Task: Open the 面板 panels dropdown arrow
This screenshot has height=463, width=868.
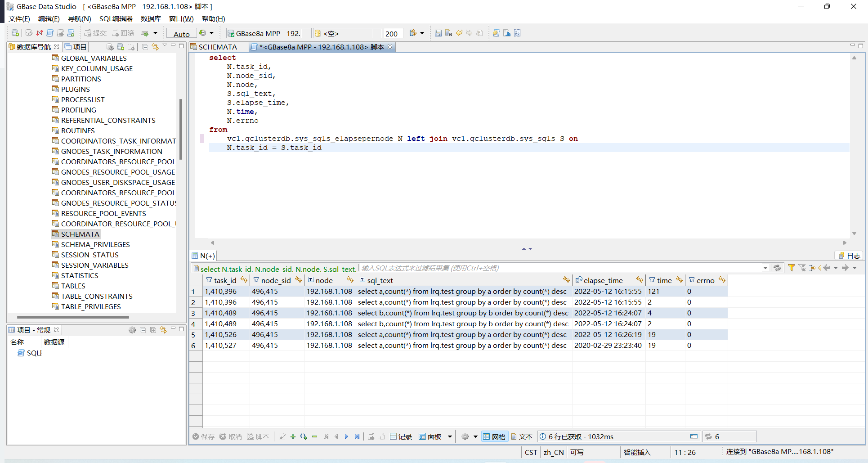Action: (x=449, y=436)
